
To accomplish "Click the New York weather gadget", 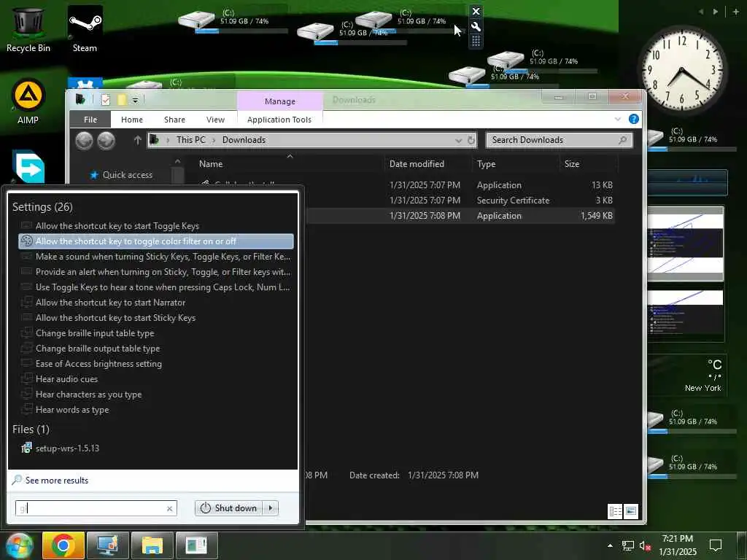I will 686,376.
